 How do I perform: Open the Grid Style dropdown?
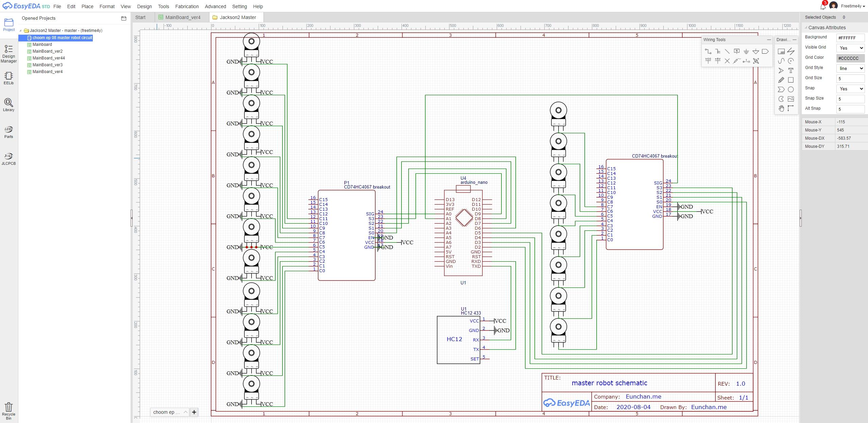850,68
